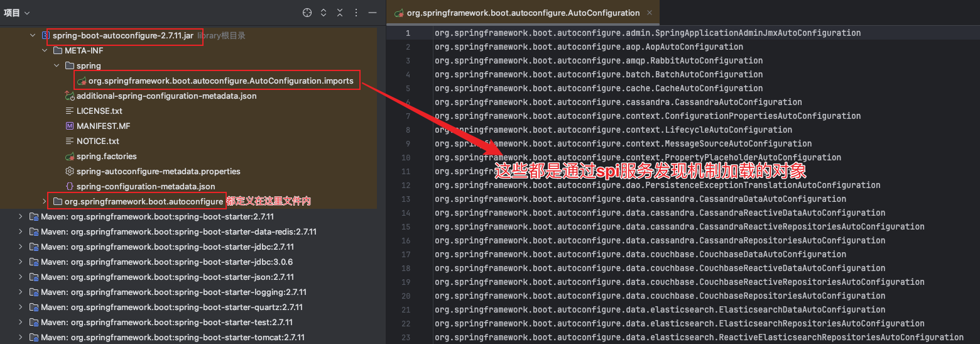Click line number 2 in the editor gutter
Image resolution: width=980 pixels, height=344 pixels.
408,47
